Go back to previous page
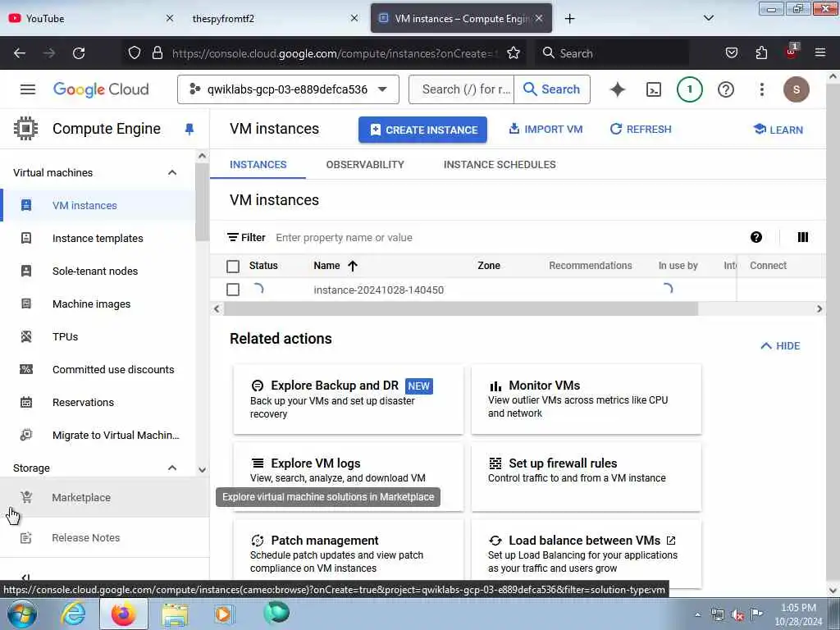The width and height of the screenshot is (840, 630). pyautogui.click(x=20, y=53)
